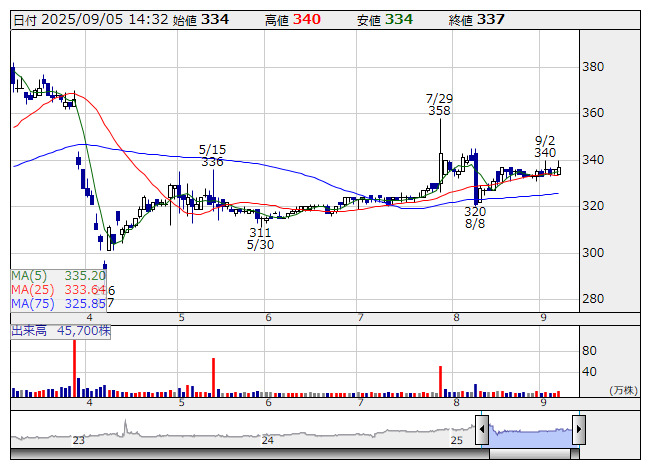This screenshot has height=470, width=653.
Task: Click the latest candlestick at the chart's right edge
Action: tap(558, 170)
